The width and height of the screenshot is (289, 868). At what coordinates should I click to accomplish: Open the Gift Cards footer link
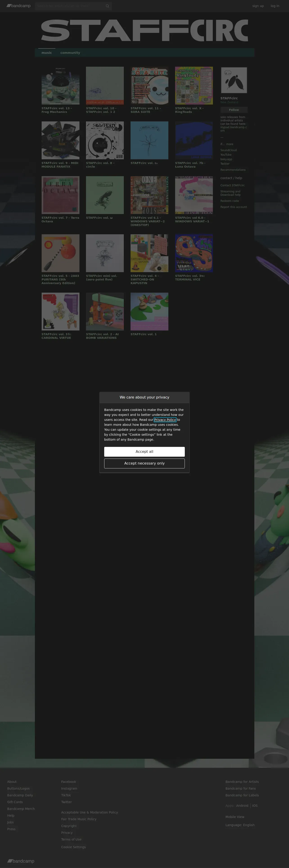[15, 802]
